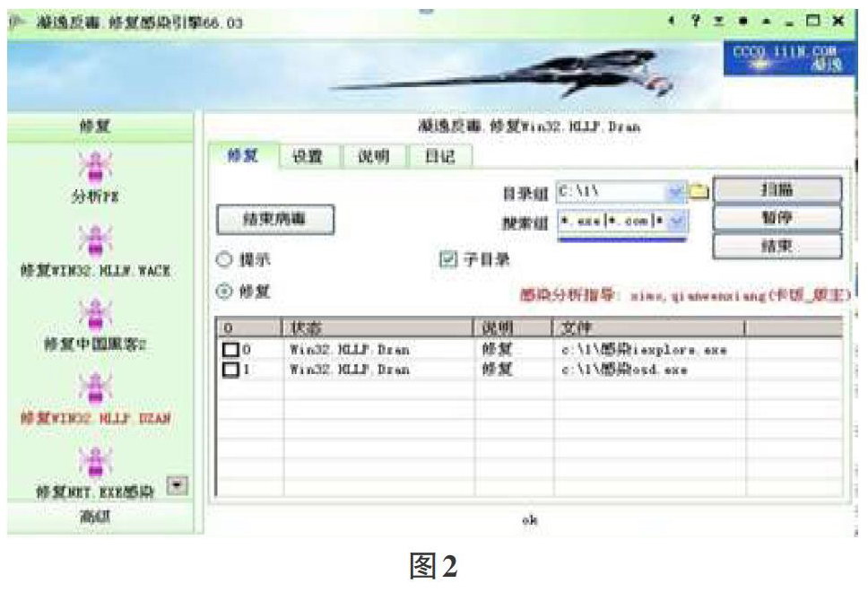
Task: Open the 修复 sidebar header
Action: (x=100, y=126)
